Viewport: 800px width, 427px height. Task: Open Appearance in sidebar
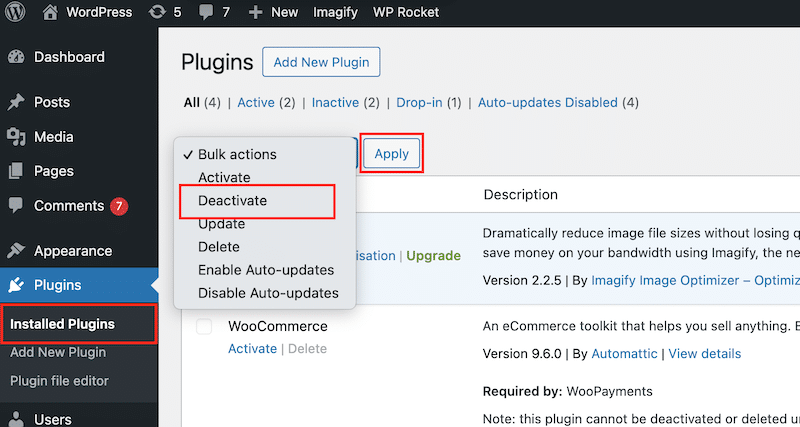[73, 251]
